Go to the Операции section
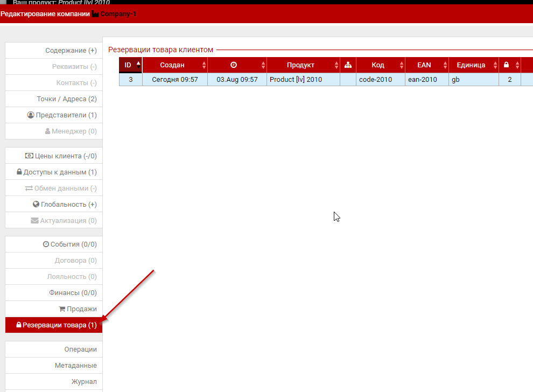Viewport: 533px width, 392px height. (x=80, y=349)
